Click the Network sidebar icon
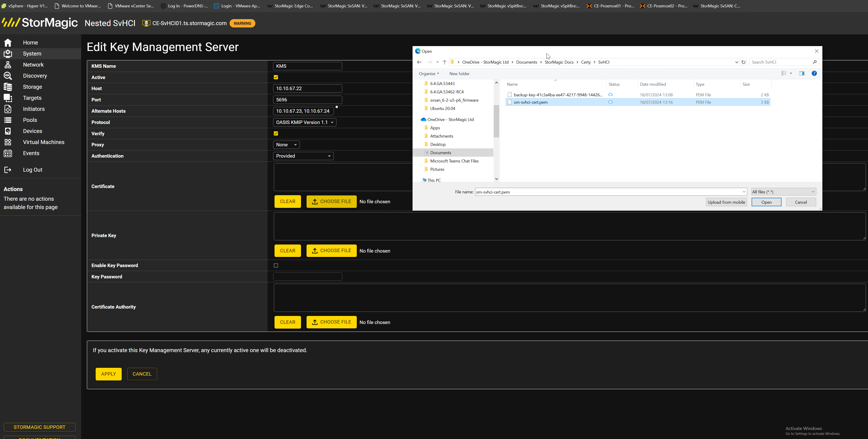 pos(8,65)
